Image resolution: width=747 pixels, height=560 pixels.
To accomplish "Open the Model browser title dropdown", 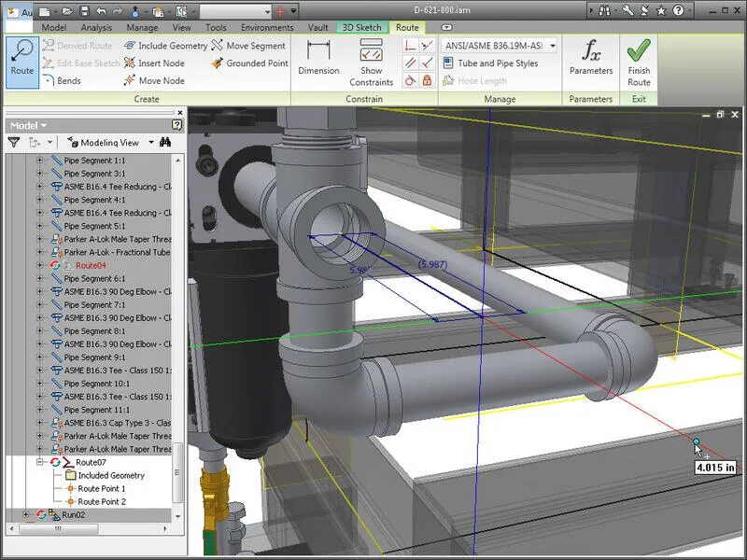I will [x=43, y=126].
